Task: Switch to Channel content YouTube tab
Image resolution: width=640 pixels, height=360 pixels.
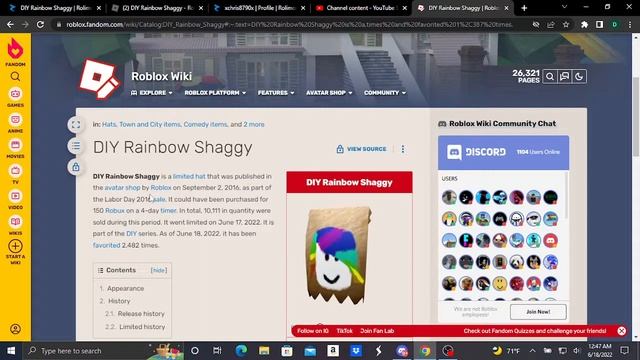Action: 362,8
